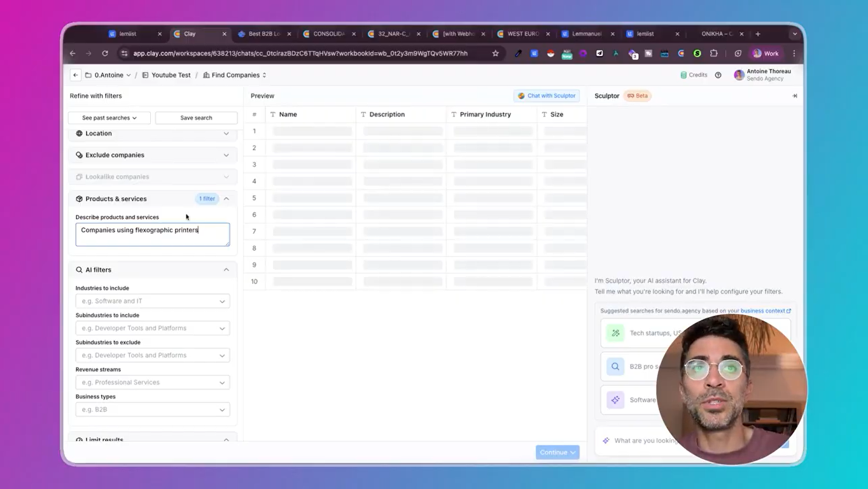Open Industries to include dropdown
868x489 pixels.
coord(153,301)
